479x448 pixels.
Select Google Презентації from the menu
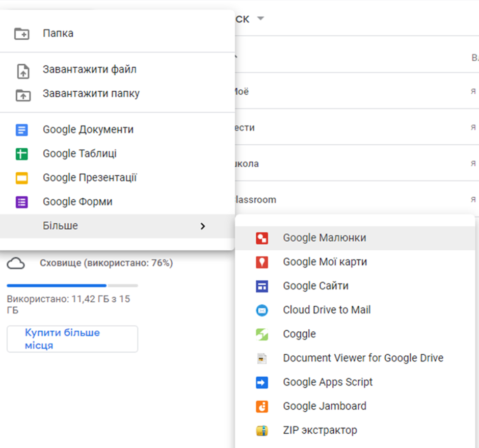[x=117, y=178]
